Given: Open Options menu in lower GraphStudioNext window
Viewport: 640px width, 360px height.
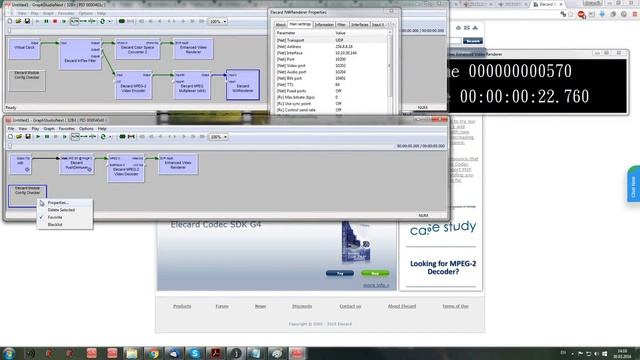Looking at the screenshot, I should tap(86, 129).
